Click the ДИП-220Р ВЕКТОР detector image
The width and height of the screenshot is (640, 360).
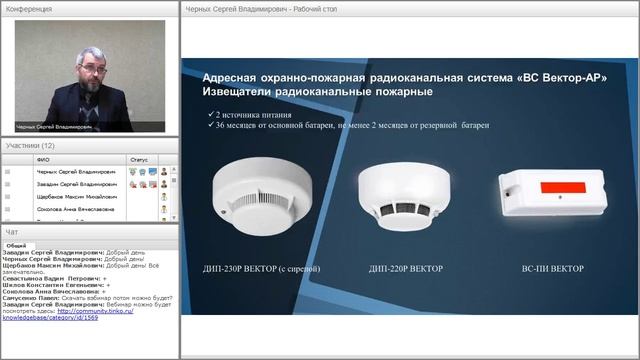[x=404, y=196]
